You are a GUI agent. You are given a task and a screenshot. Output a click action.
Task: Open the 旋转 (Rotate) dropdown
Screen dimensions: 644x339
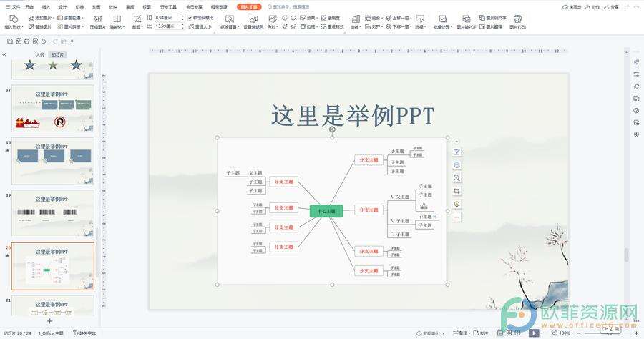click(355, 22)
